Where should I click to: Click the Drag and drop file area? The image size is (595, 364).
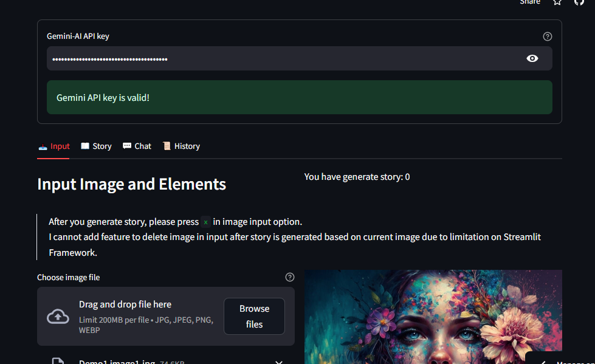(166, 316)
